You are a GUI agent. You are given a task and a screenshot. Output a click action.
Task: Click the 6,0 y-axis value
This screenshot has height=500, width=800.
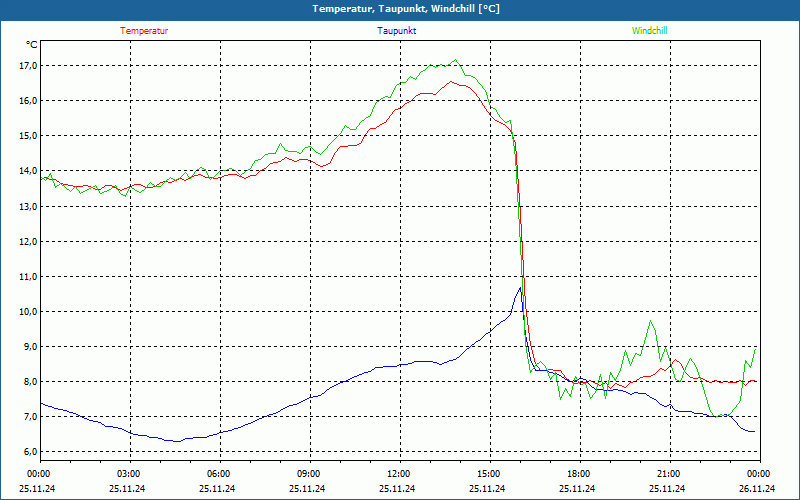(31, 452)
